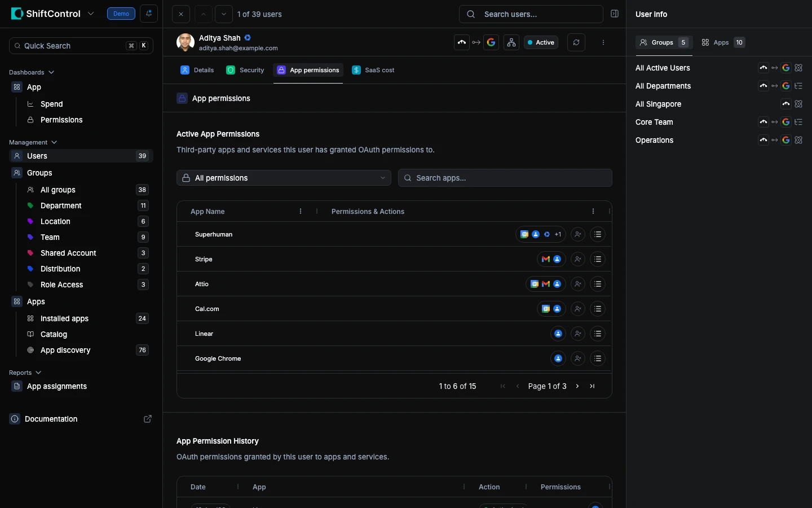Open the Linear permissions list icon
Screen dimensions: 812x508
598,334
